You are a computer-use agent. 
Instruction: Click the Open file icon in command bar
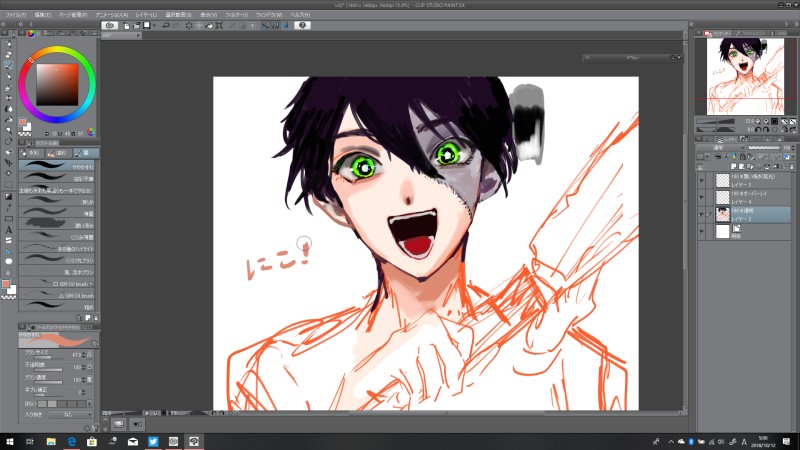[x=137, y=25]
